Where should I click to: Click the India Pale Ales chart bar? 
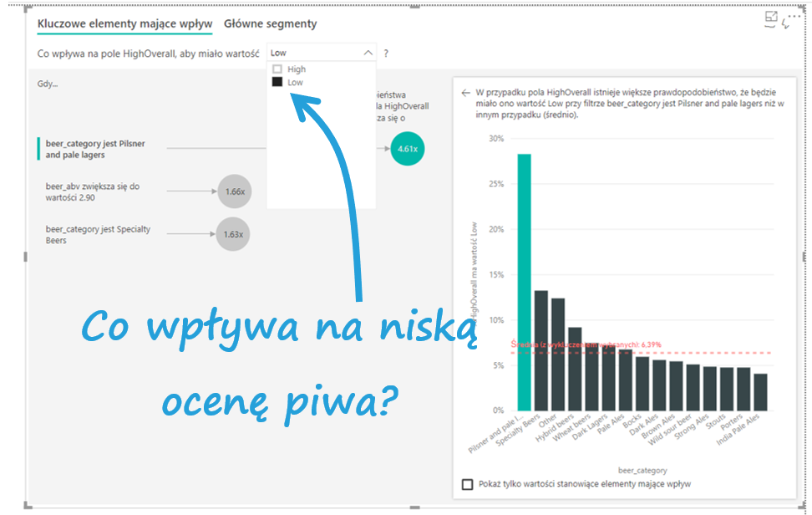click(x=760, y=391)
